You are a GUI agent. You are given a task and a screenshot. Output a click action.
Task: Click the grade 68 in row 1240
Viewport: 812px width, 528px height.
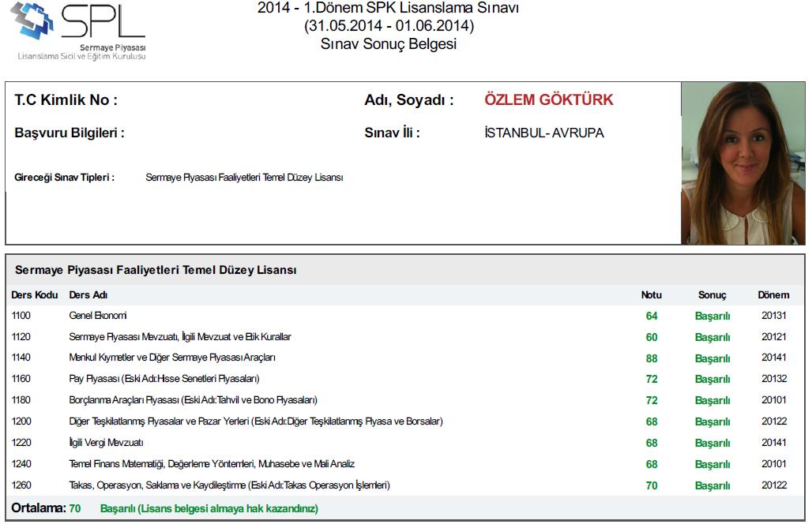point(652,464)
